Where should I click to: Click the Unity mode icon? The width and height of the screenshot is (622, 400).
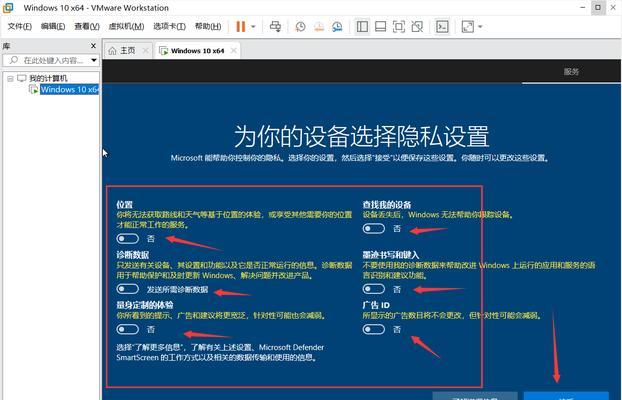pyautogui.click(x=417, y=27)
